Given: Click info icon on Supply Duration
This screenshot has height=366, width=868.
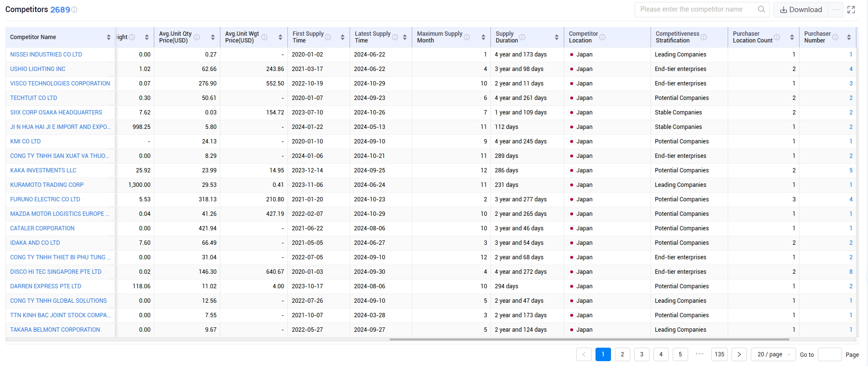Looking at the screenshot, I should coord(522,37).
